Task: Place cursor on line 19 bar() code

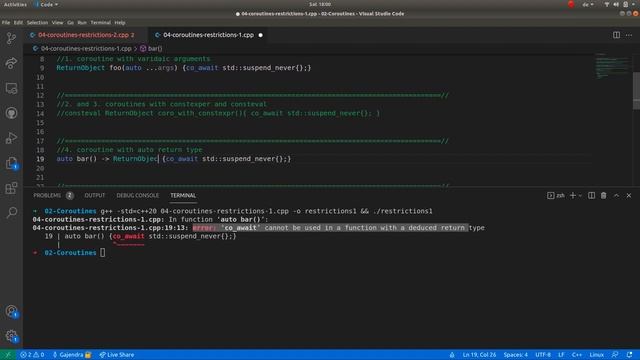Action: [173, 159]
